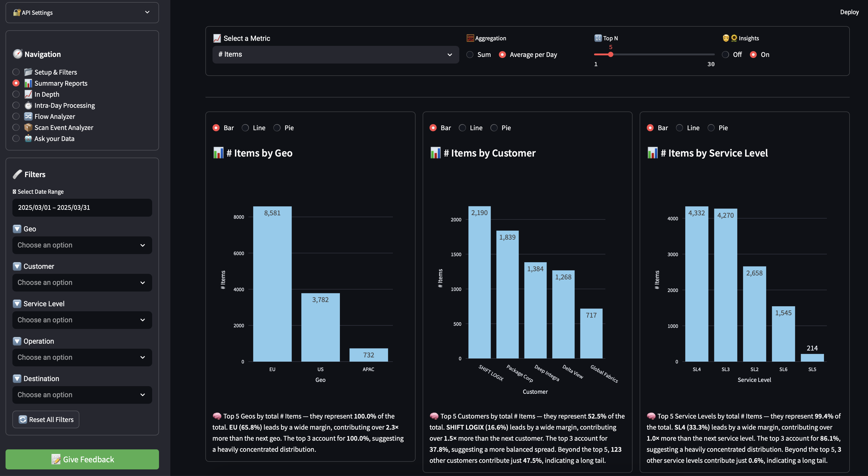This screenshot has width=868, height=476.
Task: Click the API Settings lock icon
Action: [x=17, y=12]
